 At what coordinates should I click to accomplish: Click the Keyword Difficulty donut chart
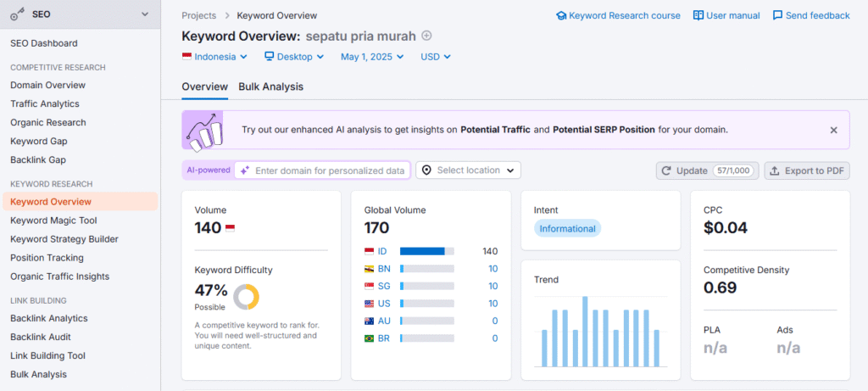pos(247,297)
